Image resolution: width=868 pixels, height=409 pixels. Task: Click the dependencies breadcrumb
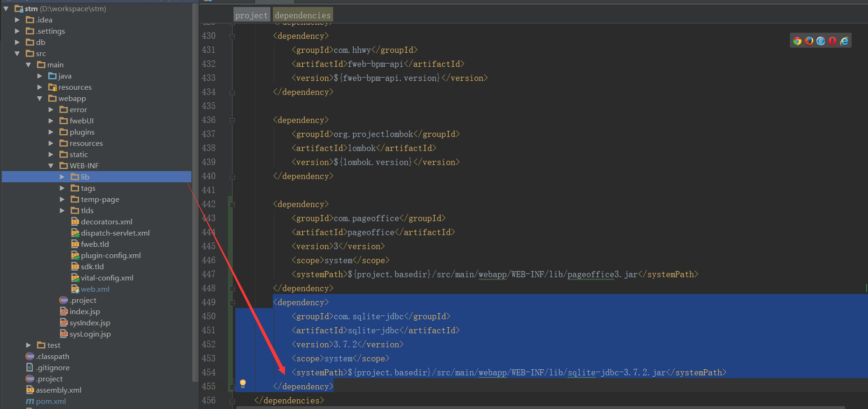[303, 15]
